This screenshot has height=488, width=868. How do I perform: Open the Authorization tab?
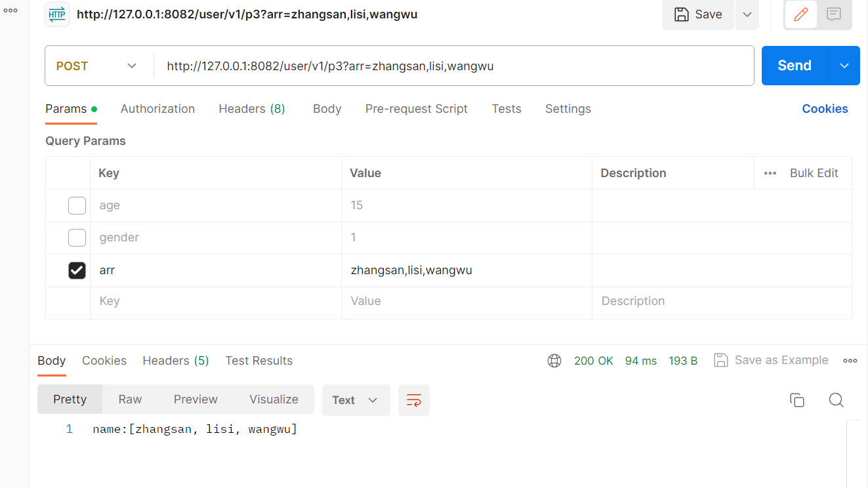tap(157, 109)
